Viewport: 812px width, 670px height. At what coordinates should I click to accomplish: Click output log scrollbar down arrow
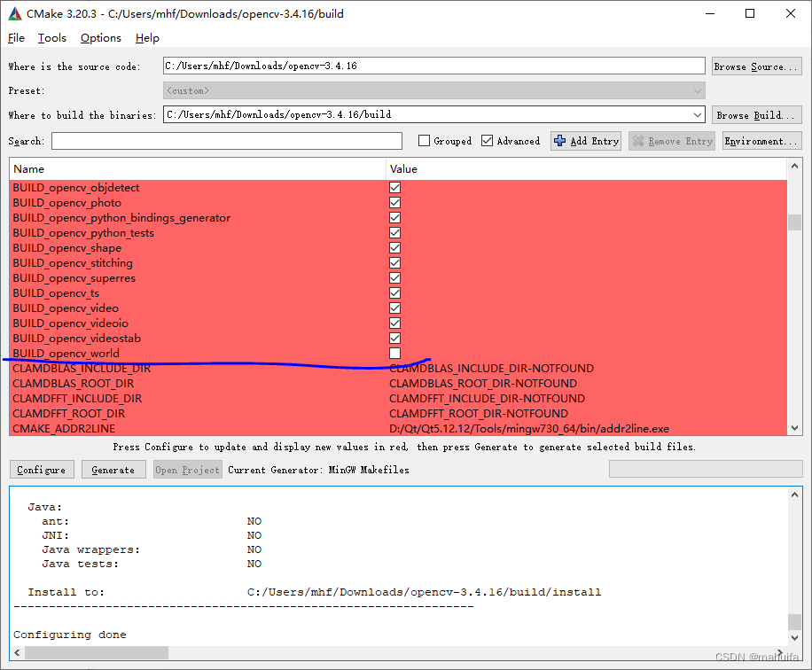click(x=794, y=638)
